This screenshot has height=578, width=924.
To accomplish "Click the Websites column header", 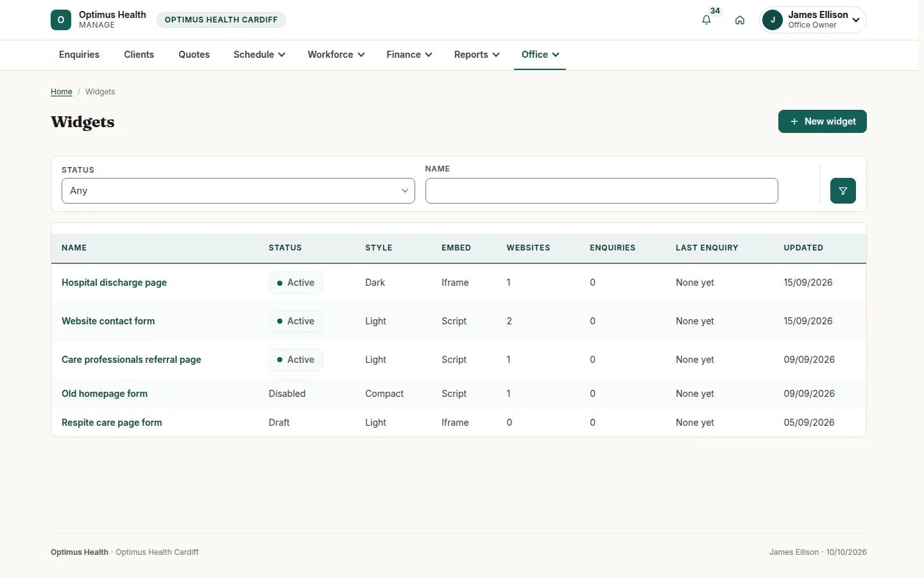I will (x=528, y=248).
